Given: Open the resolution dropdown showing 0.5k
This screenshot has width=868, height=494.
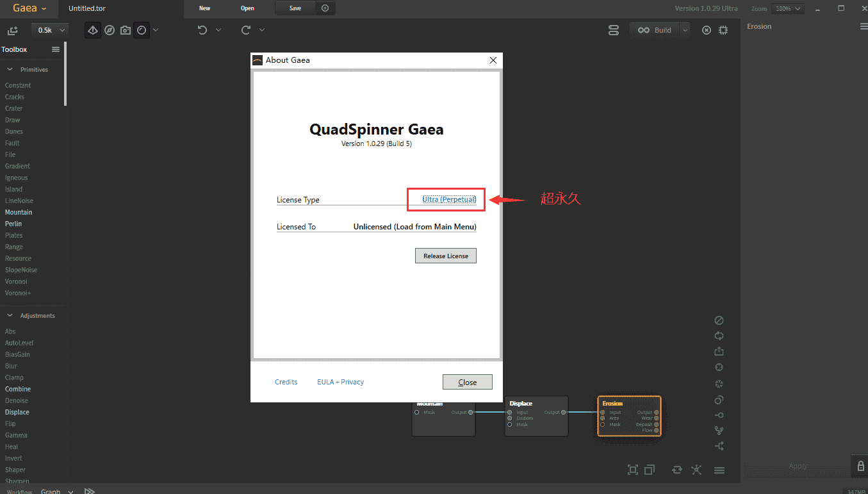Looking at the screenshot, I should 49,29.
